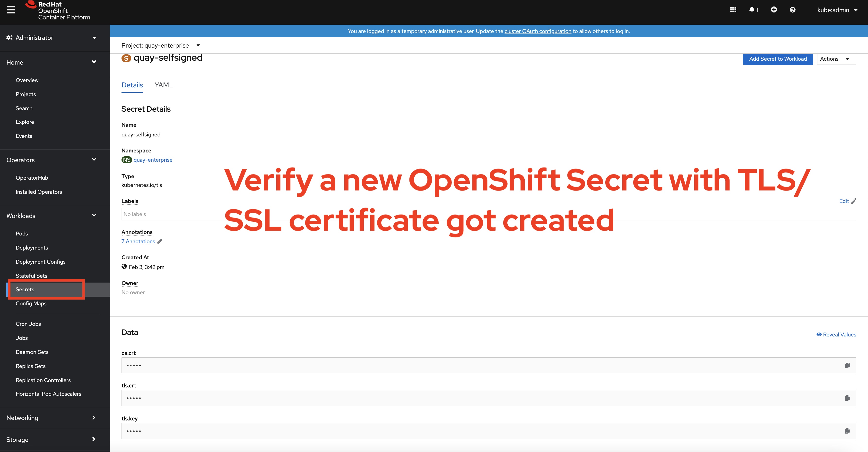Click the NS namespace badge icon
The height and width of the screenshot is (452, 868).
[x=127, y=160]
